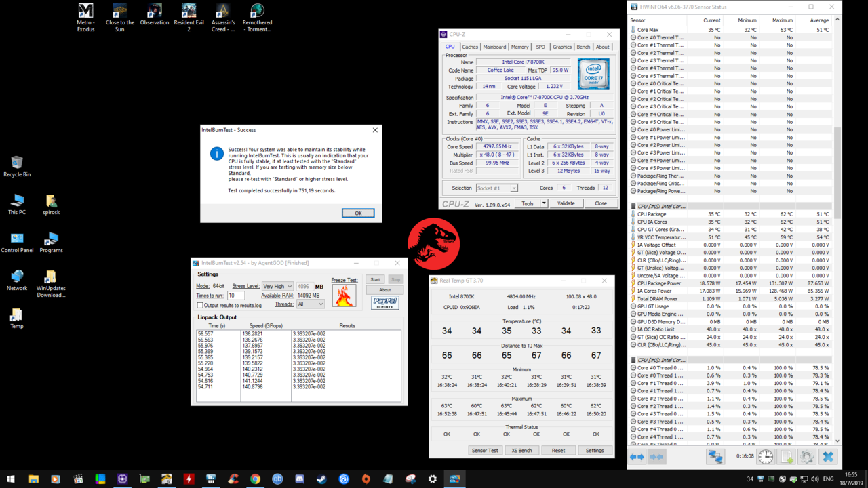Image resolution: width=868 pixels, height=488 pixels.
Task: Click HWiNFO logging sheet plus icon
Action: point(786,457)
